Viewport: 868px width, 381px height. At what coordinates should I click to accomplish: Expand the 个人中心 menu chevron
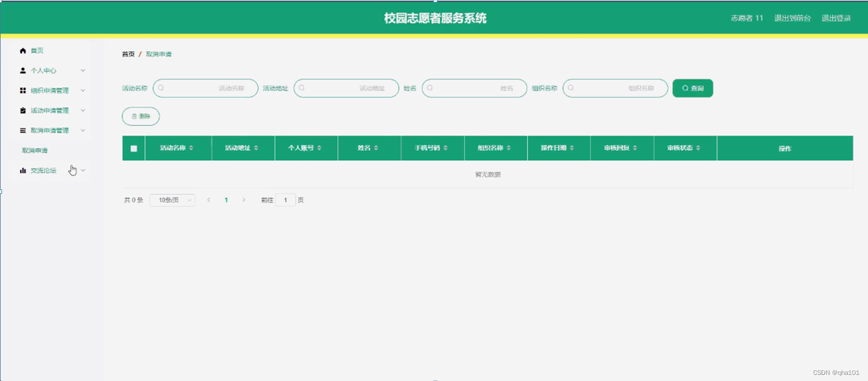[83, 71]
